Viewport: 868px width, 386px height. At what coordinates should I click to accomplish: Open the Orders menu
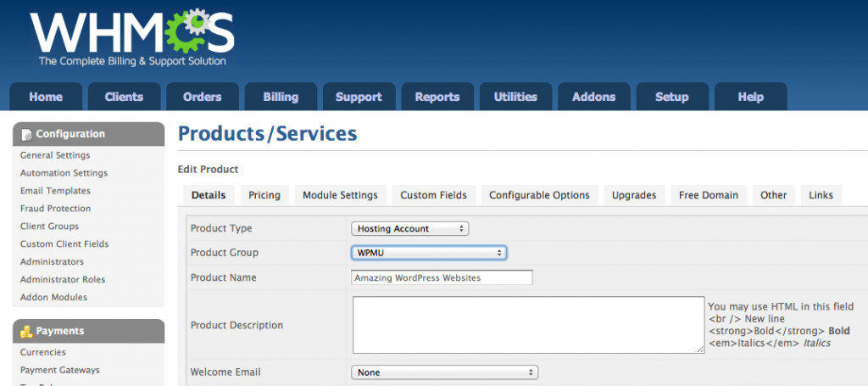coord(203,97)
